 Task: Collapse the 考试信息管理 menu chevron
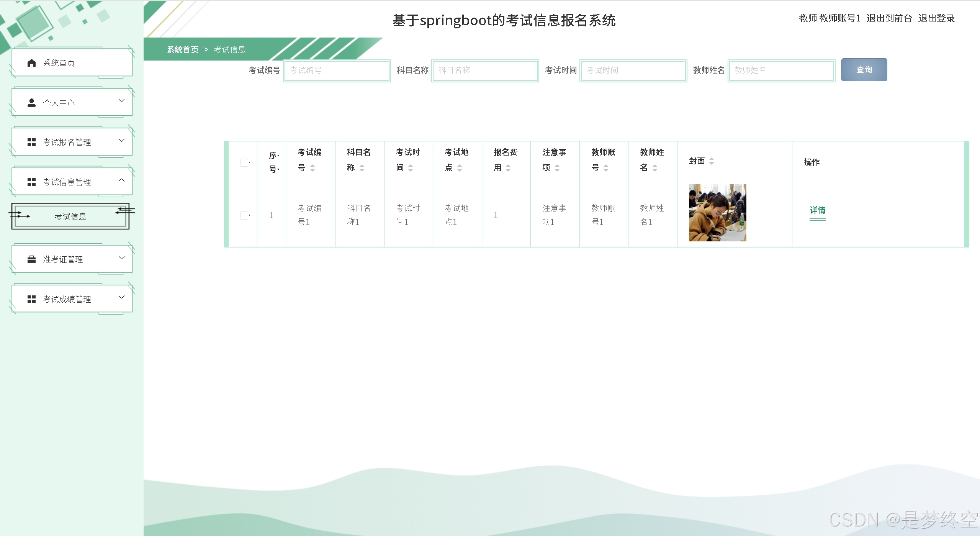(x=121, y=180)
